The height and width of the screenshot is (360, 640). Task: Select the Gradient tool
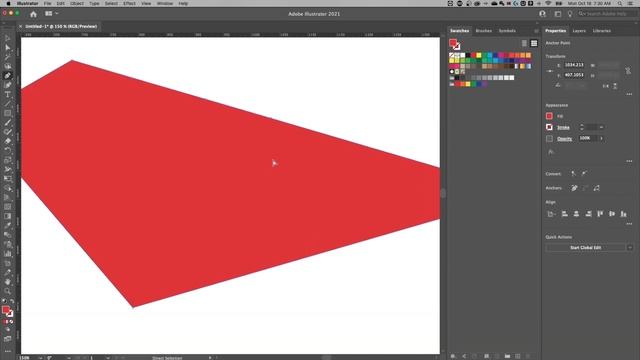7,216
